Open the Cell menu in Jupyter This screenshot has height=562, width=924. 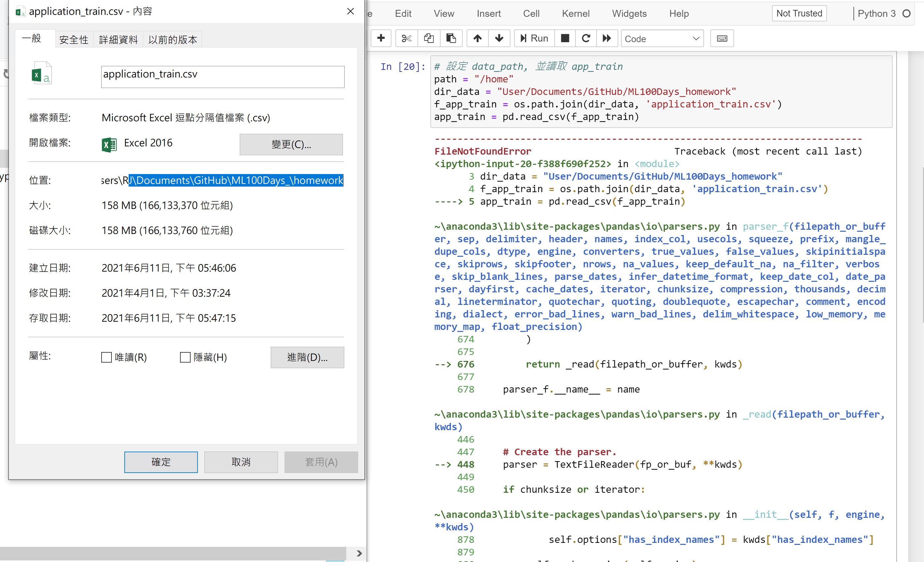[531, 14]
